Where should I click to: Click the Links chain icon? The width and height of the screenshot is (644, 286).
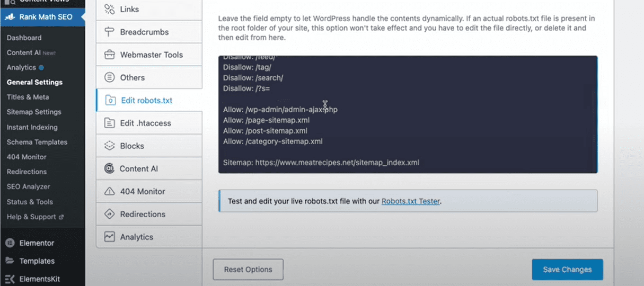[x=110, y=9]
